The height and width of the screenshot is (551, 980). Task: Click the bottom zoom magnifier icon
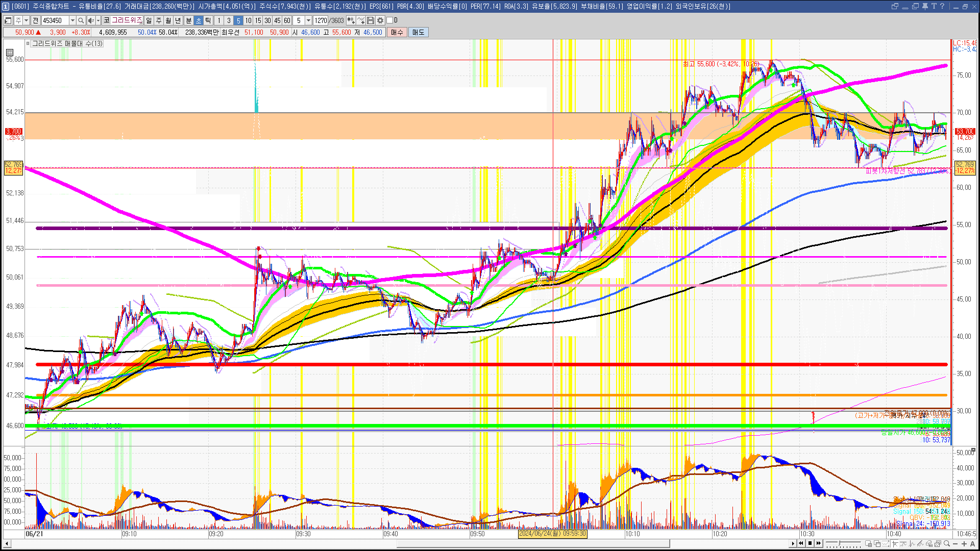[947, 543]
